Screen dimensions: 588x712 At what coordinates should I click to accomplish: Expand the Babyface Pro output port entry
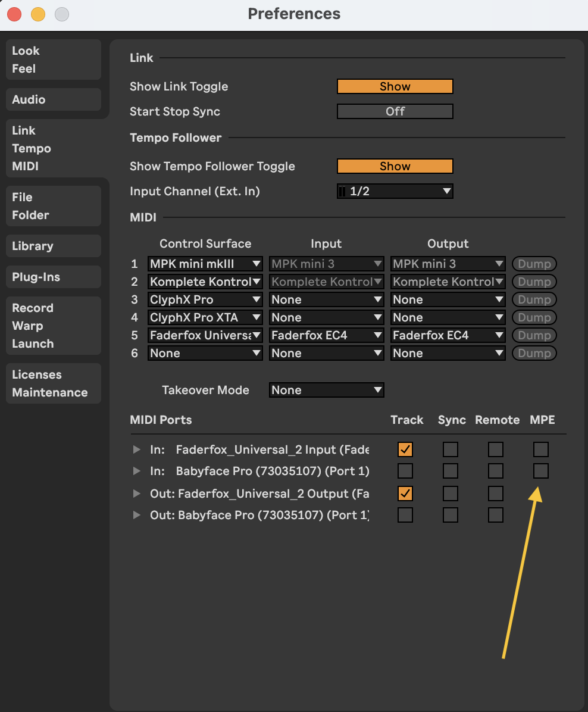click(137, 515)
